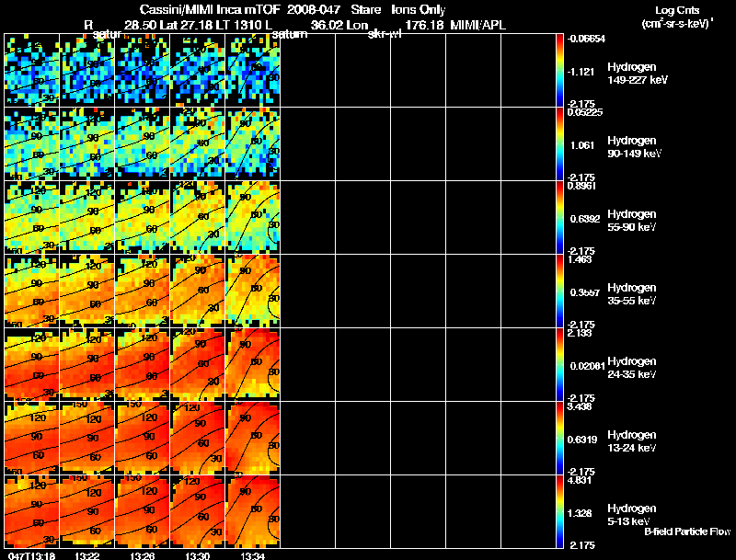This screenshot has height=560, width=736.
Task: Select the 35-55 keV image at 13:18
Action: click(32, 291)
